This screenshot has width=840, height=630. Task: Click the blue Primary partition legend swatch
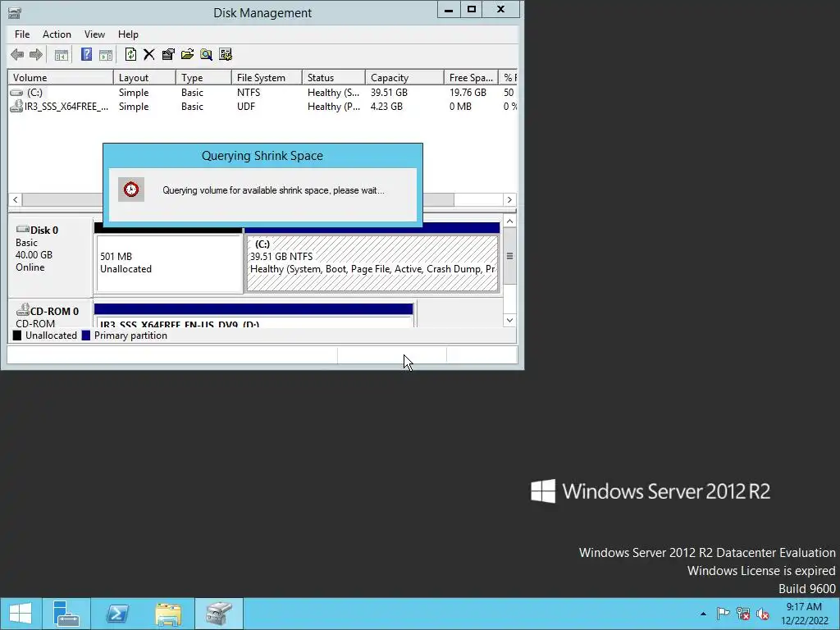pyautogui.click(x=85, y=336)
